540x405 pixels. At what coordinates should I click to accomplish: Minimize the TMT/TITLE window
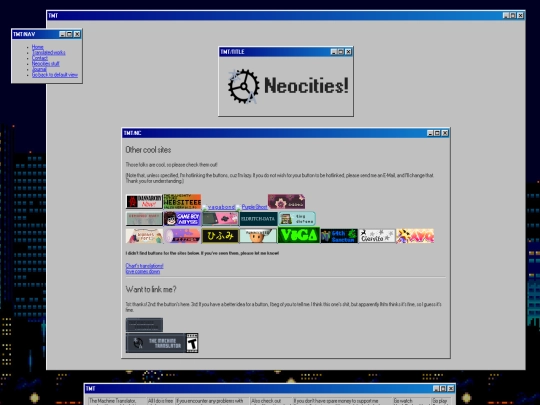pos(333,52)
